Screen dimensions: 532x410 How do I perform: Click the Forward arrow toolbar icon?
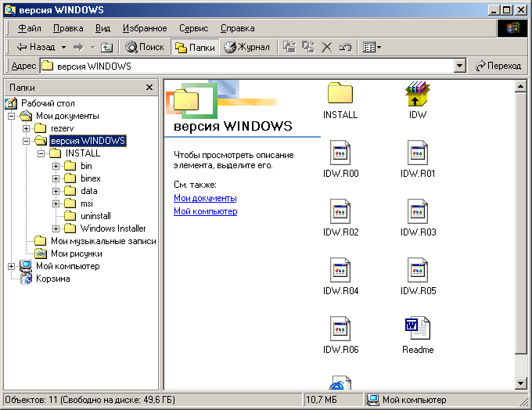(78, 47)
